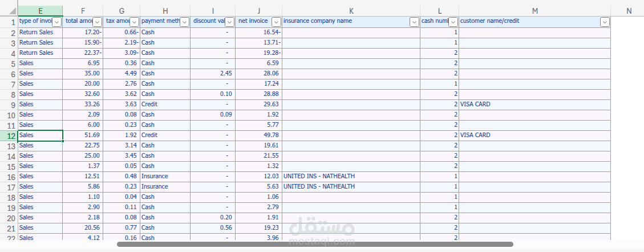Click tax amount cell '3.45'
644x252 pixels.
click(121, 155)
